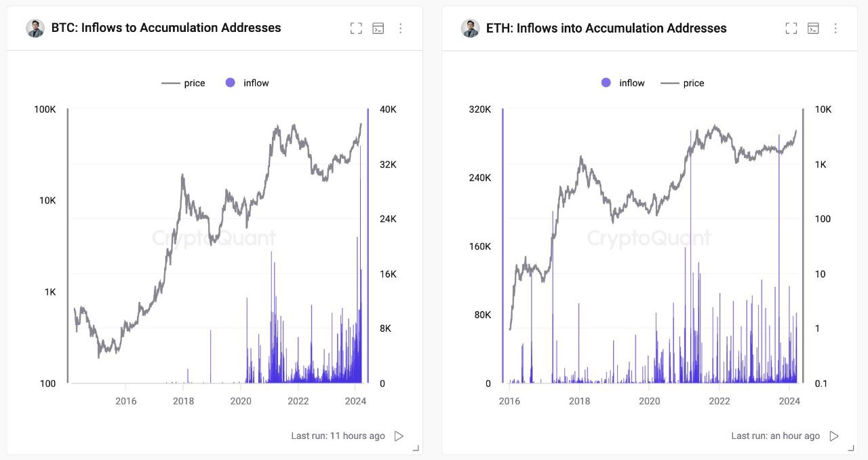
Task: Open "ETH: Inflows into Accumulation Addresses" title
Action: coord(606,28)
